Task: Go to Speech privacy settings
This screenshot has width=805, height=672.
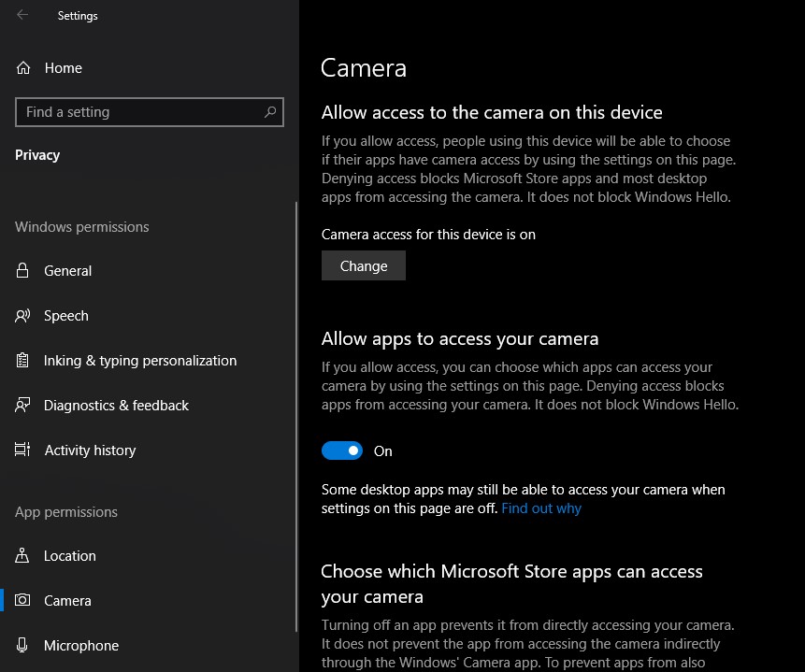Action: 148,315
